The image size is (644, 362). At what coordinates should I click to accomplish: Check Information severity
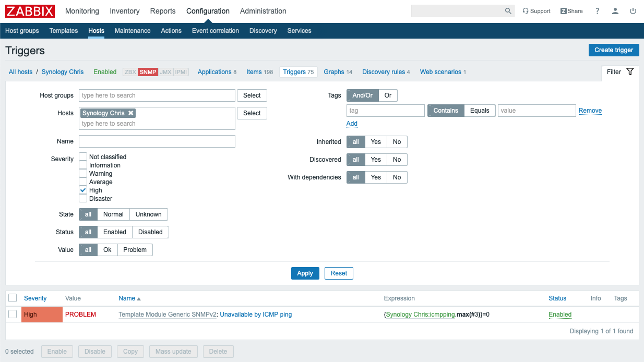(x=83, y=165)
